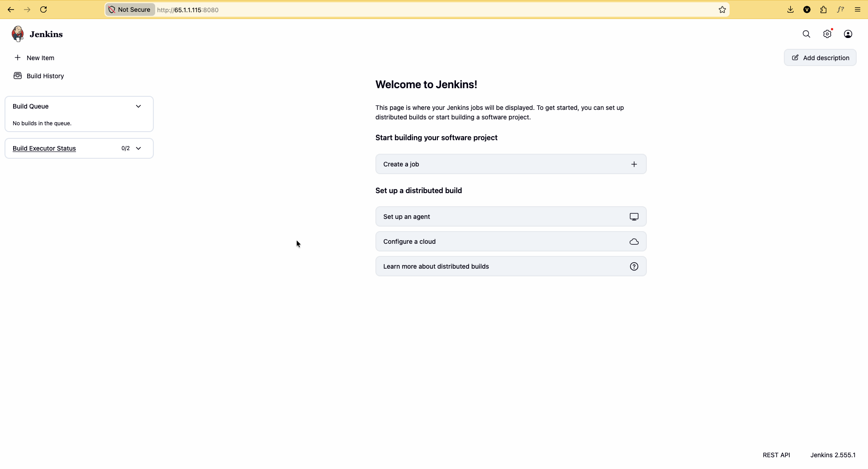The height and width of the screenshot is (469, 868).
Task: Bookmark the page with the star icon
Action: (722, 9)
